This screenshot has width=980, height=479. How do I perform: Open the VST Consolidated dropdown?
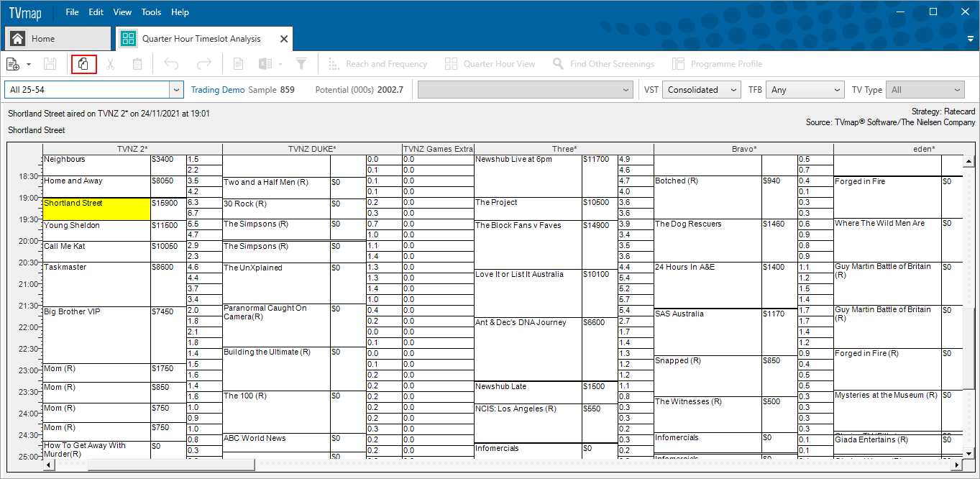click(x=701, y=90)
